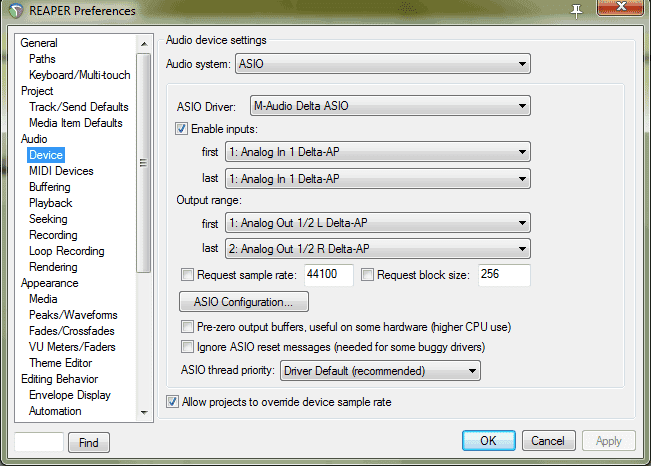Open the first input Analog In 1 dropdown
The image size is (651, 466).
(x=378, y=152)
